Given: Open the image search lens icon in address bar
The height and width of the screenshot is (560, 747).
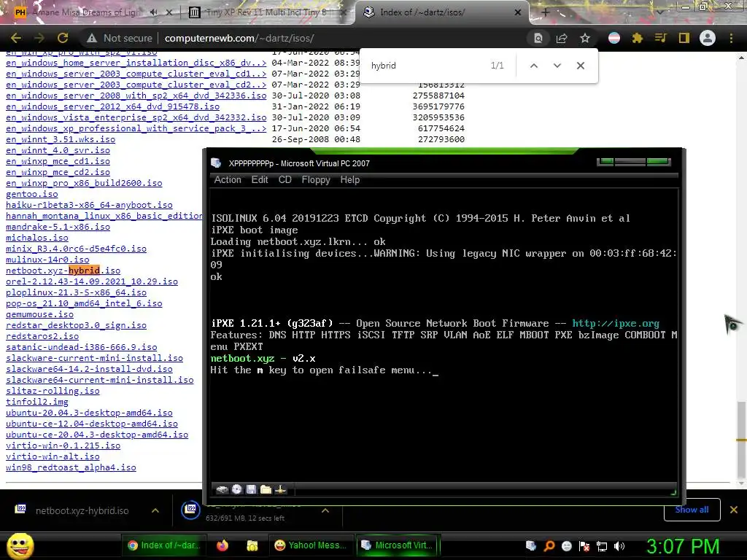Looking at the screenshot, I should (538, 38).
